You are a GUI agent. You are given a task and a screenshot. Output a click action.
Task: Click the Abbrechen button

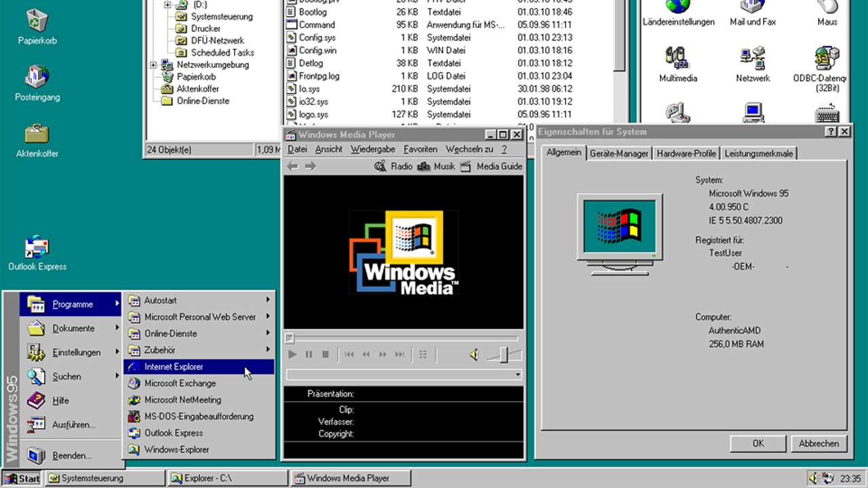[x=818, y=443]
